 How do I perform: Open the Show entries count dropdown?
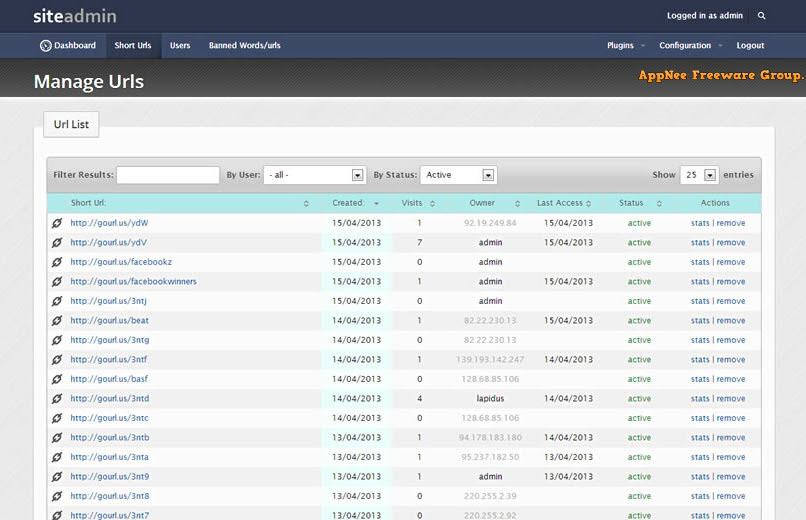tap(699, 175)
